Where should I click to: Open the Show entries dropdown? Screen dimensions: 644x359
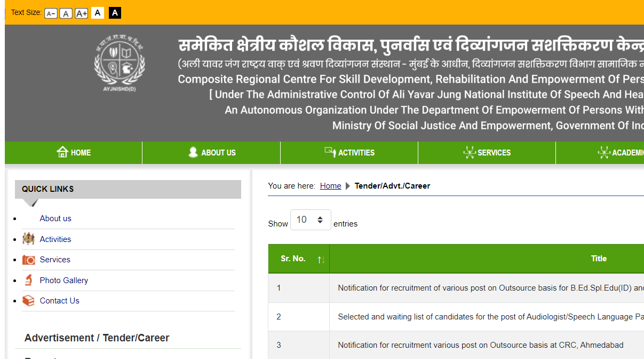pos(311,220)
